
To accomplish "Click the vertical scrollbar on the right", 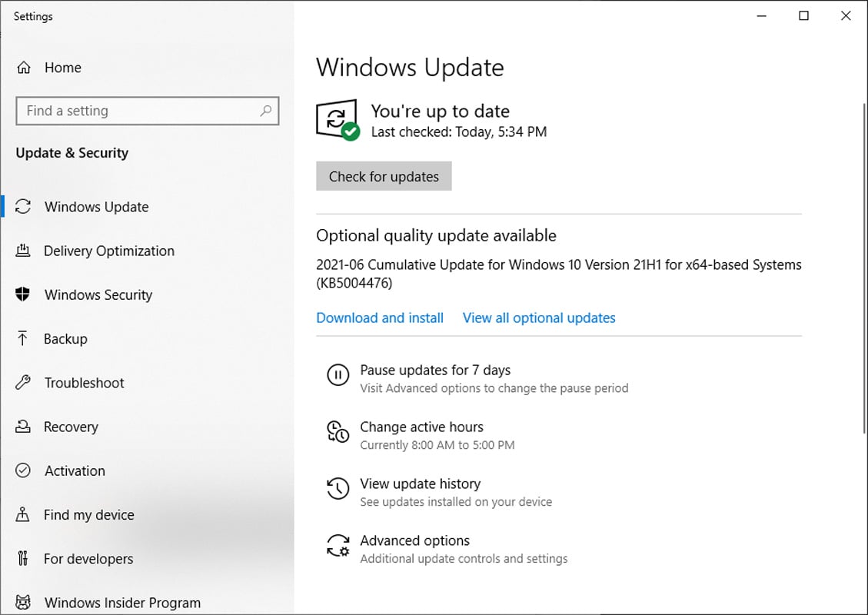I will 865,268.
